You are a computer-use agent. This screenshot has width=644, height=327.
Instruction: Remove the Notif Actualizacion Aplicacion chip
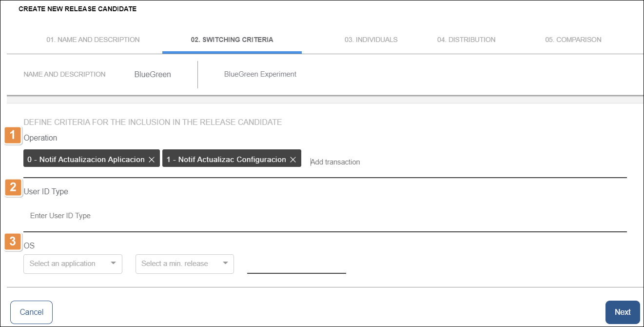tap(152, 160)
